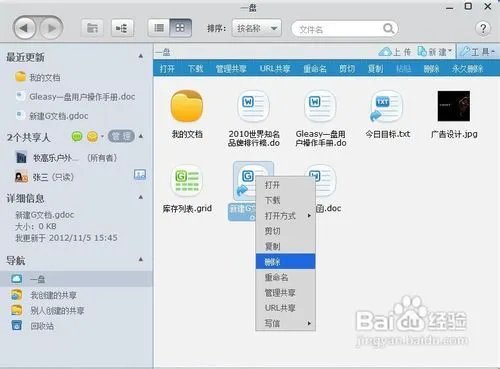Select the 我的文档 folder icon
Image resolution: width=500 pixels, height=369 pixels.
click(187, 106)
